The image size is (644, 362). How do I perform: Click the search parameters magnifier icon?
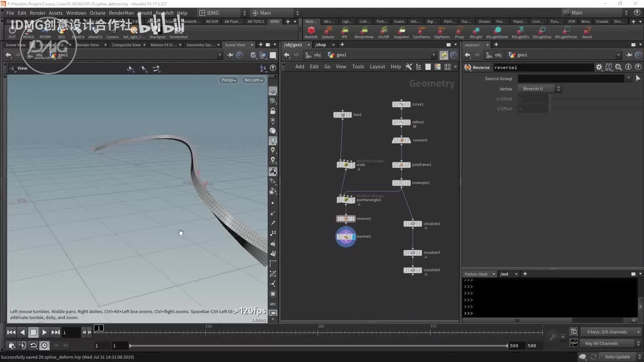click(x=618, y=67)
